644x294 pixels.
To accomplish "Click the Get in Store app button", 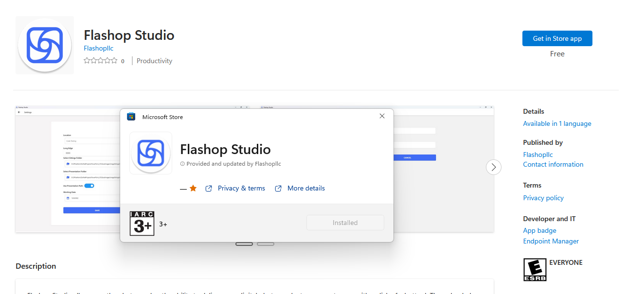I will (x=557, y=38).
